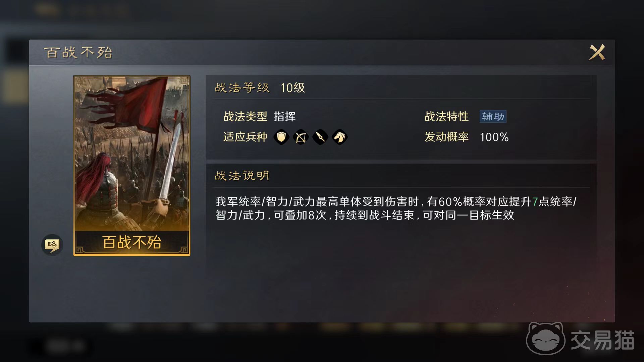Click the horse cavalry troop icon
This screenshot has height=362, width=644.
tap(339, 137)
